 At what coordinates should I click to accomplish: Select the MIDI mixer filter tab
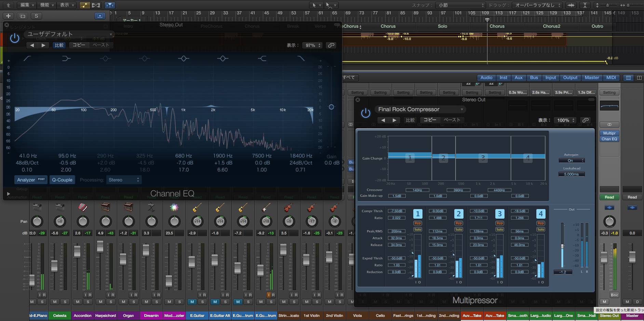611,78
